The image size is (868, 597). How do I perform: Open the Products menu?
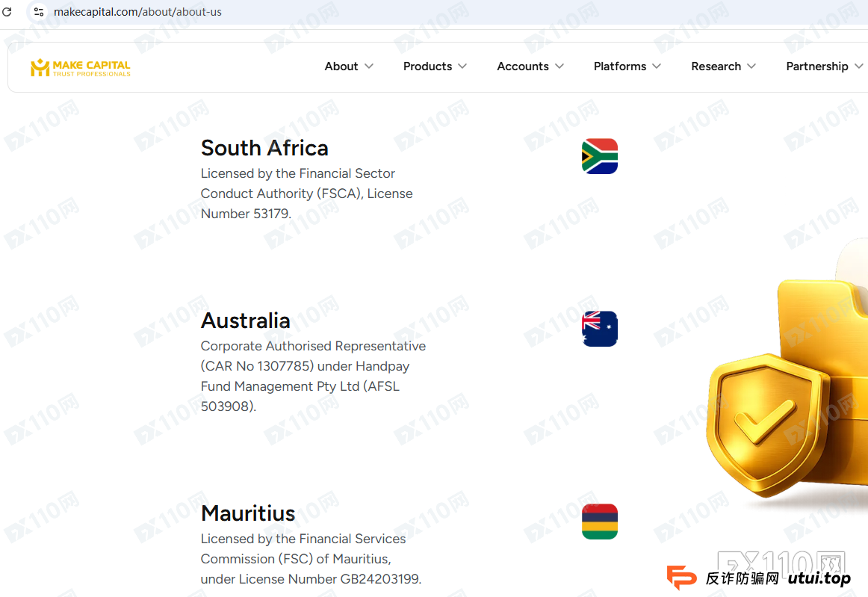pos(427,66)
